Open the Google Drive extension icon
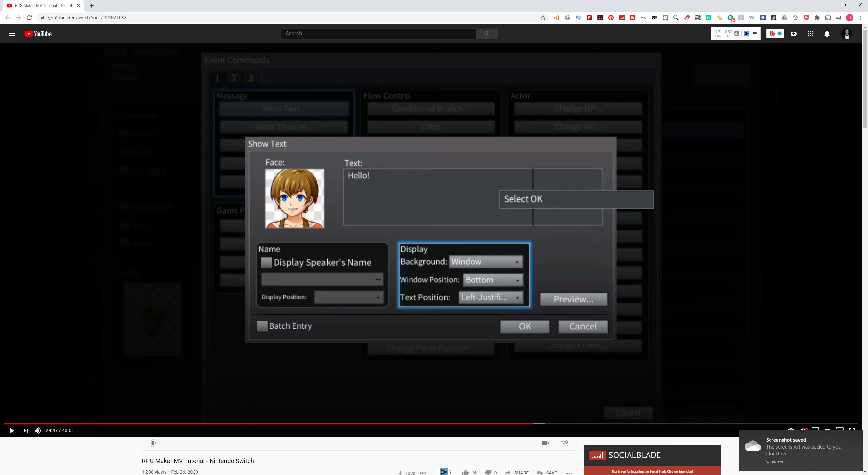 785,18
